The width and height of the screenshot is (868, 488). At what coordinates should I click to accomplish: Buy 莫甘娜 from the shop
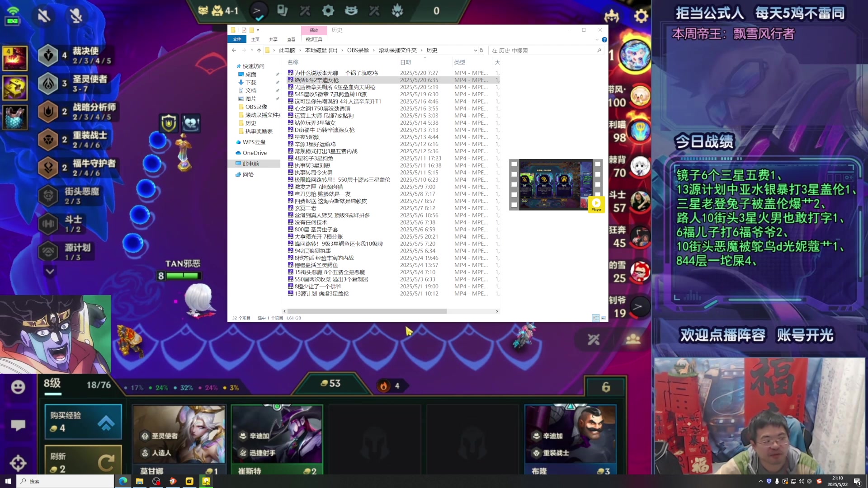point(179,440)
